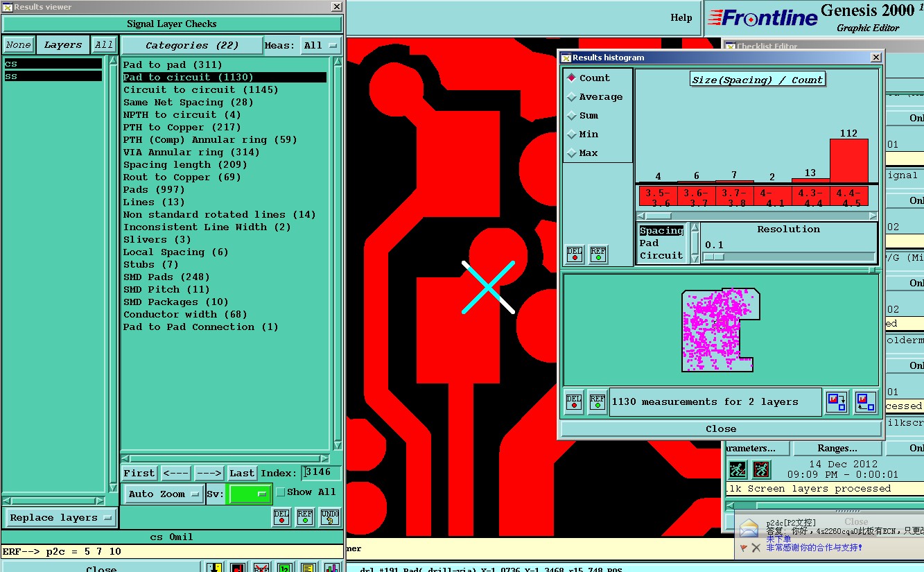The image size is (924, 572).
Task: Click the flag icon in notification popup
Action: pyautogui.click(x=743, y=548)
